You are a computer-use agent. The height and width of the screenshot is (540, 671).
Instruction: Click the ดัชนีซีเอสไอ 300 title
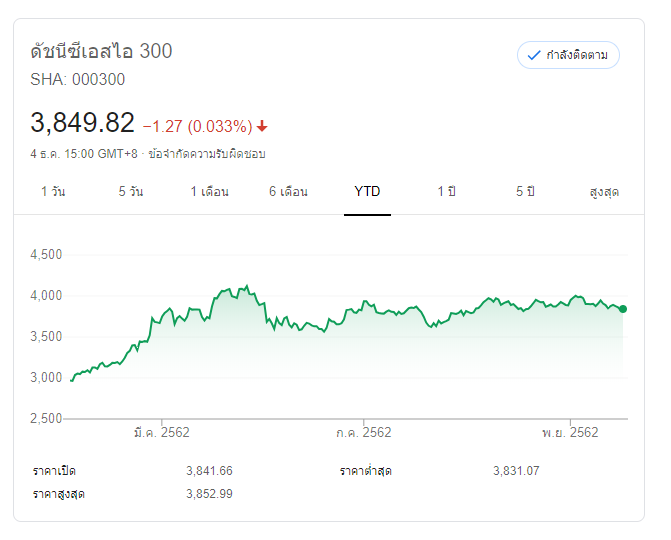pyautogui.click(x=102, y=51)
